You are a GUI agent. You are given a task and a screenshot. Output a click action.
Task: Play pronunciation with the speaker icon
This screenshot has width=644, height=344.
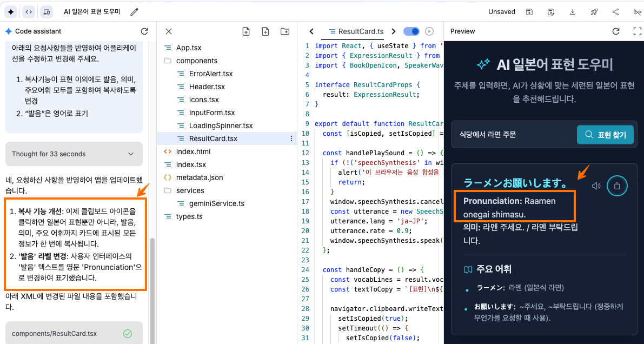(x=596, y=186)
